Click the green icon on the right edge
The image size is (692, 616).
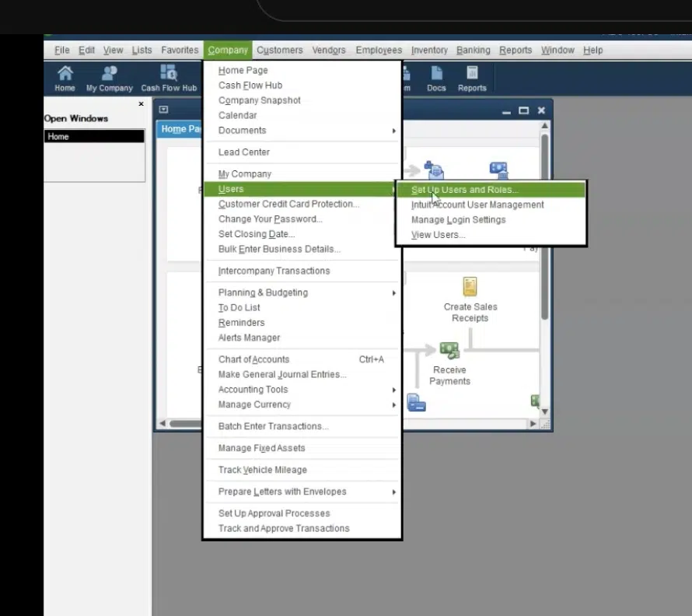click(533, 399)
